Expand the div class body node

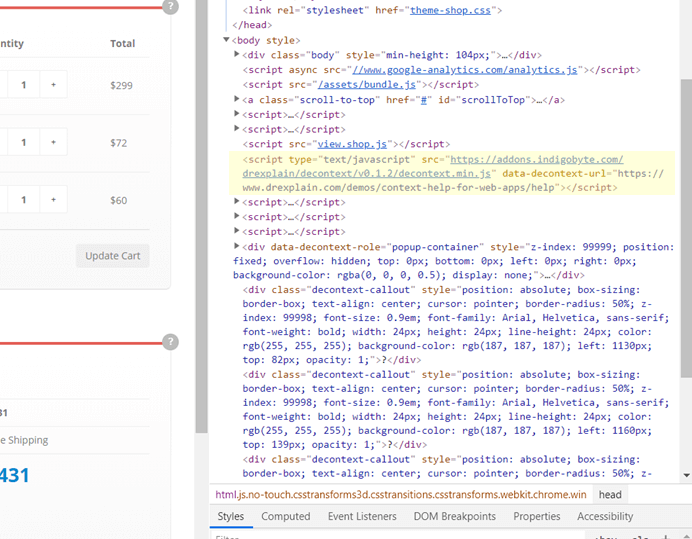coord(237,54)
